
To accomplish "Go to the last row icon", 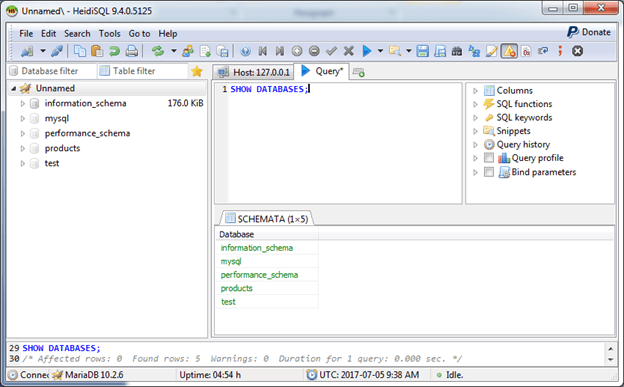I will 280,51.
